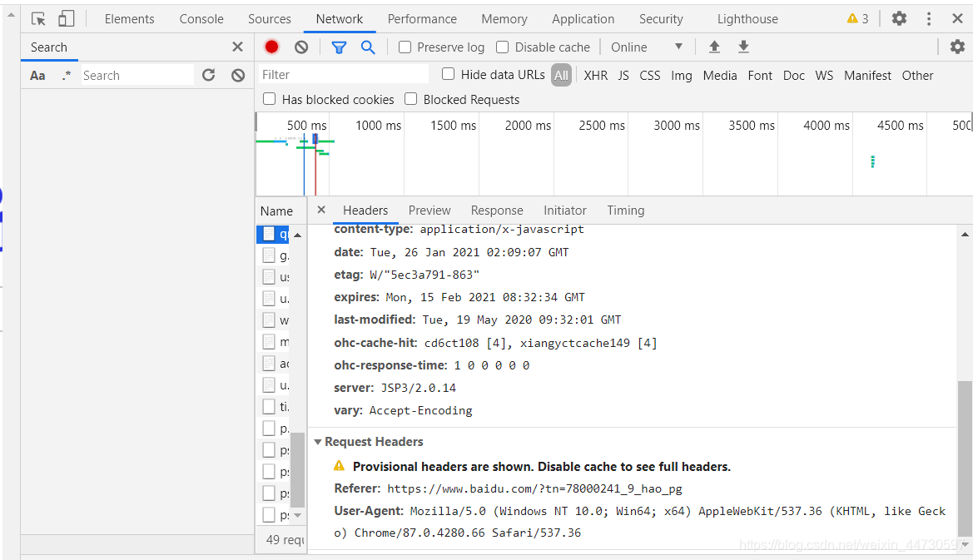
Task: Click the 4500 ms activity marker in timeline
Action: pos(872,162)
